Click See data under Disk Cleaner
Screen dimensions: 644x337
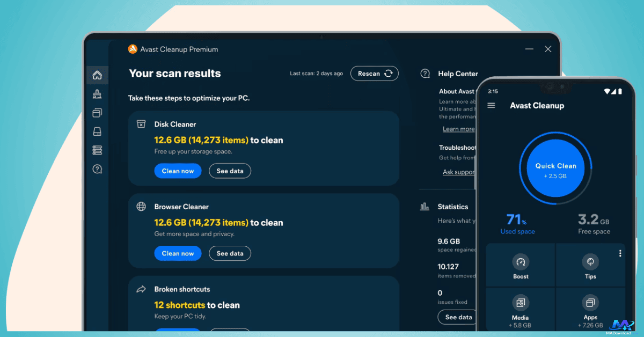coord(230,171)
